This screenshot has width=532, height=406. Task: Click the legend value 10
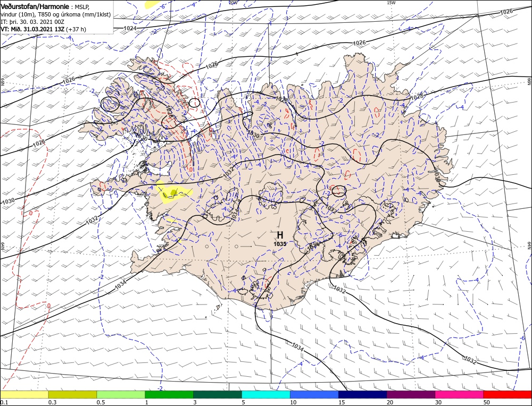[294, 402]
